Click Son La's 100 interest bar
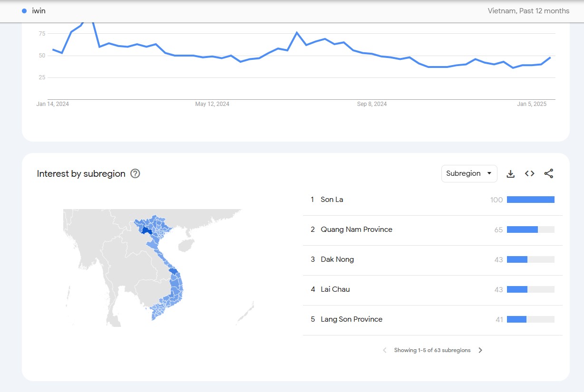584x392 pixels. [530, 200]
